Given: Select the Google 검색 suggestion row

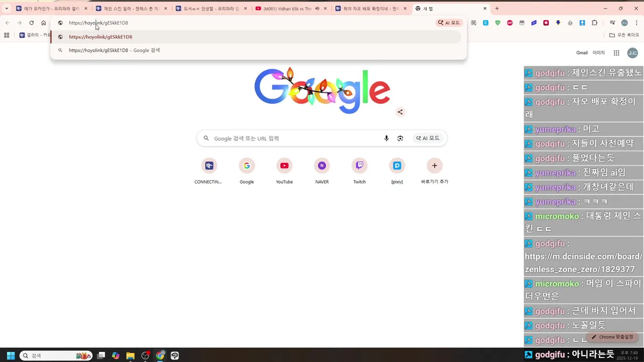Looking at the screenshot, I should coord(256,50).
